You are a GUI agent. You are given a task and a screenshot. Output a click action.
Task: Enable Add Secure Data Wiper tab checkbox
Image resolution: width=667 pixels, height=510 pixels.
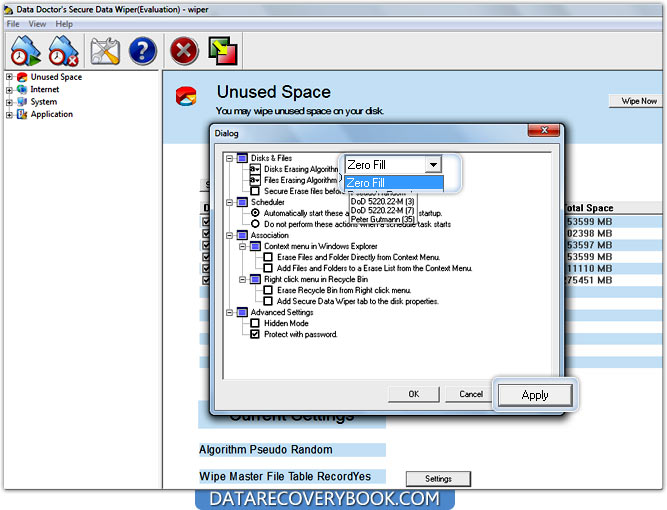[268, 301]
